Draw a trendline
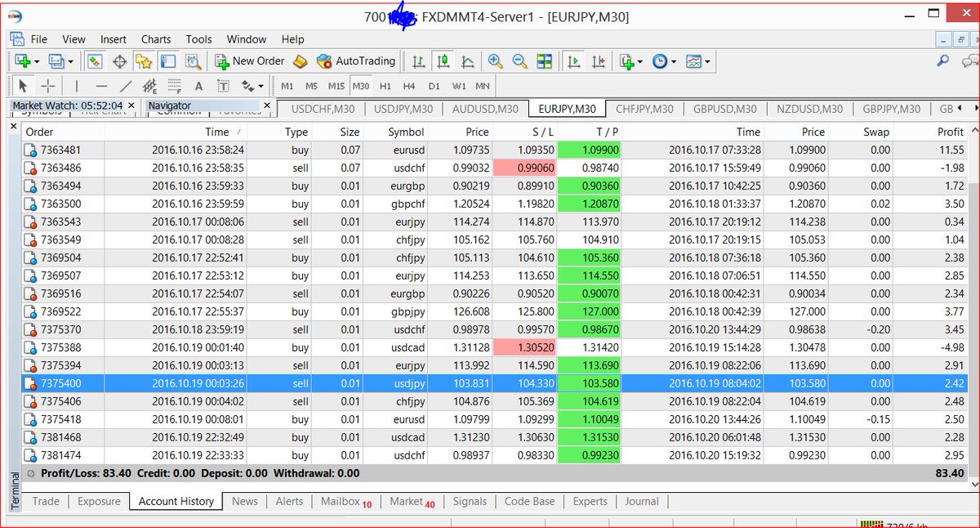Image resolution: width=980 pixels, height=528 pixels. point(126,85)
